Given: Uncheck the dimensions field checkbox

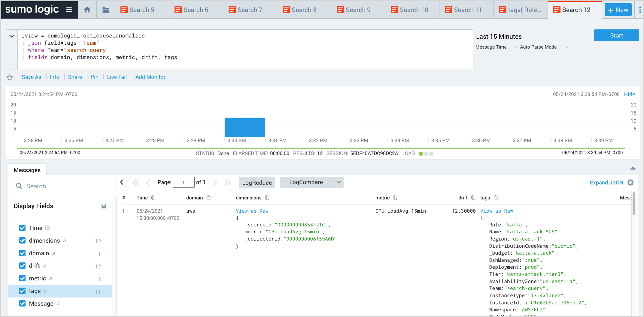Looking at the screenshot, I should (x=23, y=241).
